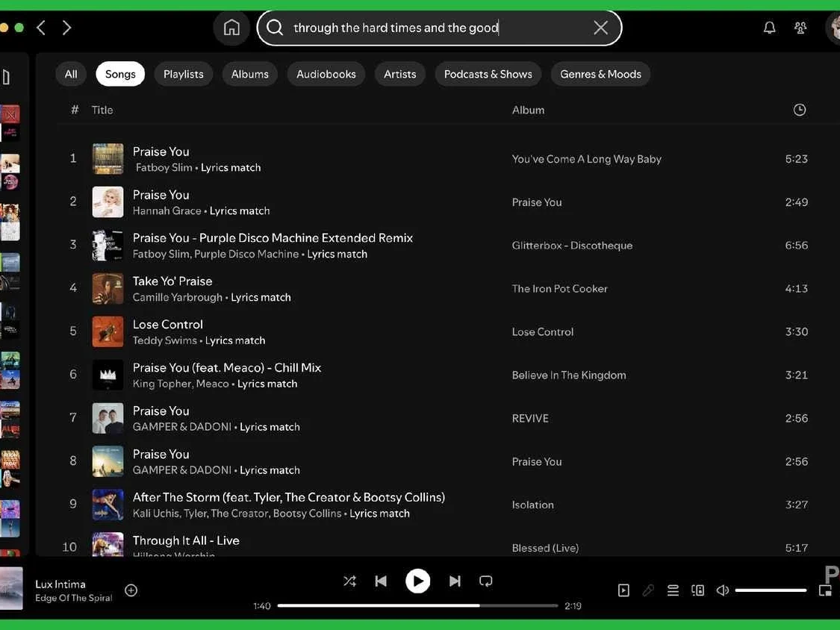Open Believe In The Kingdom album

[x=568, y=375]
